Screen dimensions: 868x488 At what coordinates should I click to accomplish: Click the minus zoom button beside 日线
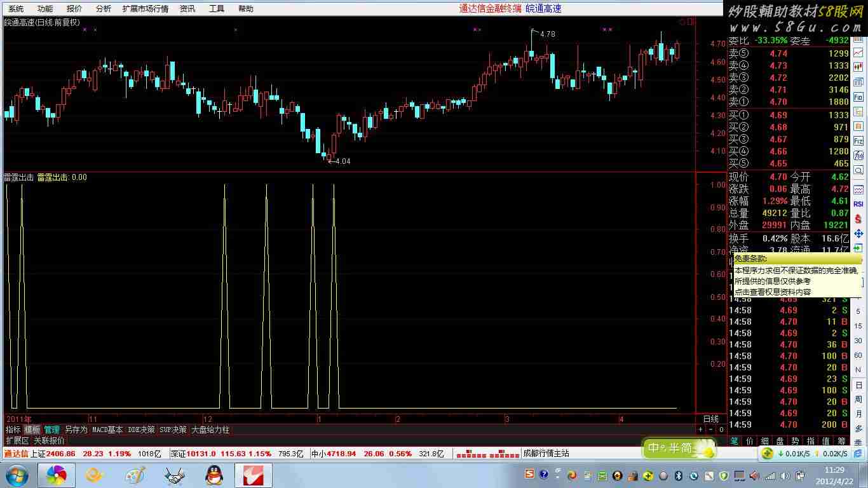(711, 430)
